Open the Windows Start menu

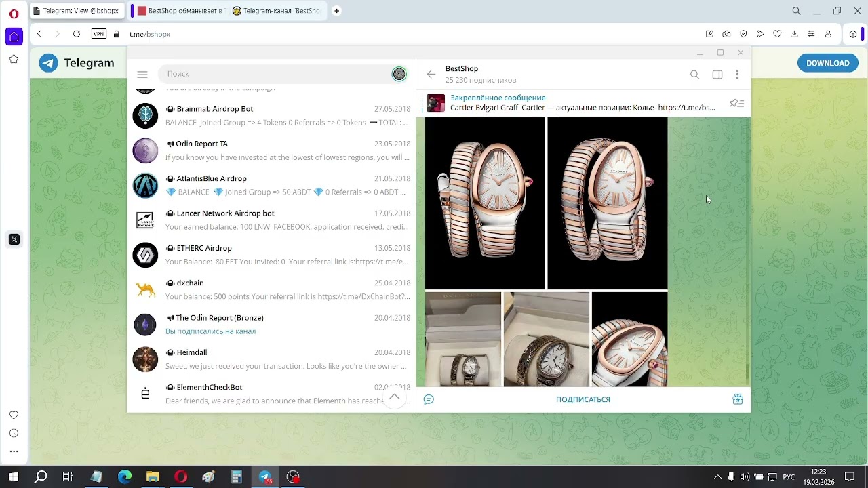(13, 476)
